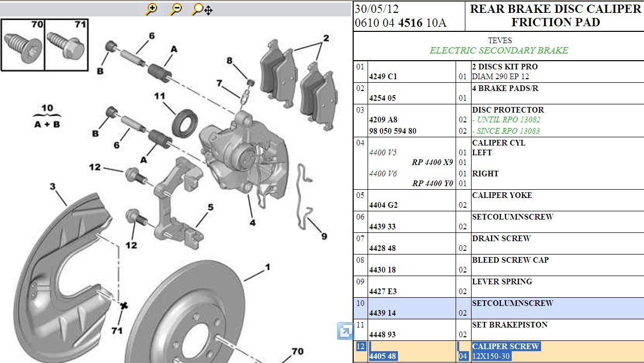
Task: Click highlighted part number 4405 48
Action: click(382, 356)
